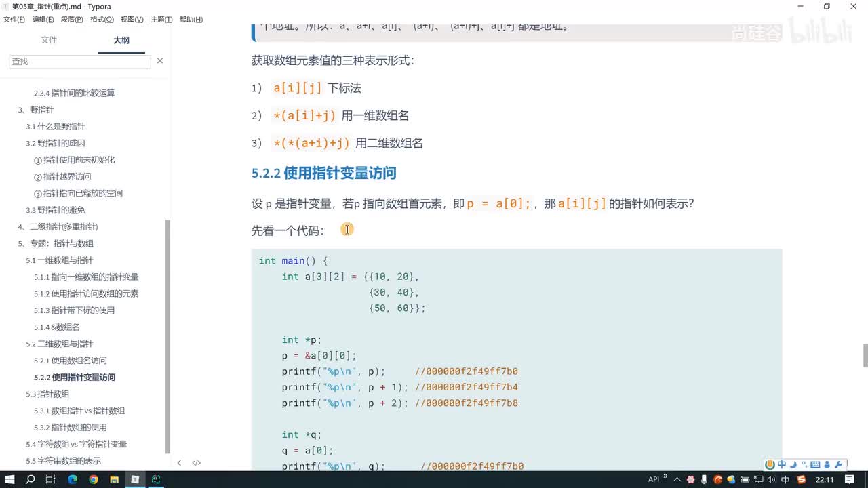
Task: Click the cloud weather tray icon
Action: [x=731, y=479]
